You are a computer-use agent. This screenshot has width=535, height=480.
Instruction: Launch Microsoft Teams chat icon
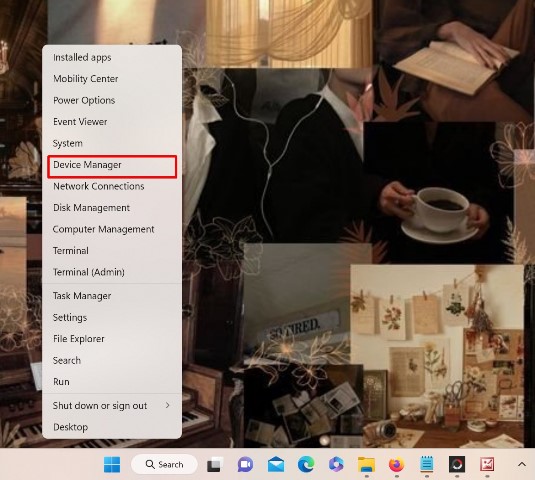245,464
